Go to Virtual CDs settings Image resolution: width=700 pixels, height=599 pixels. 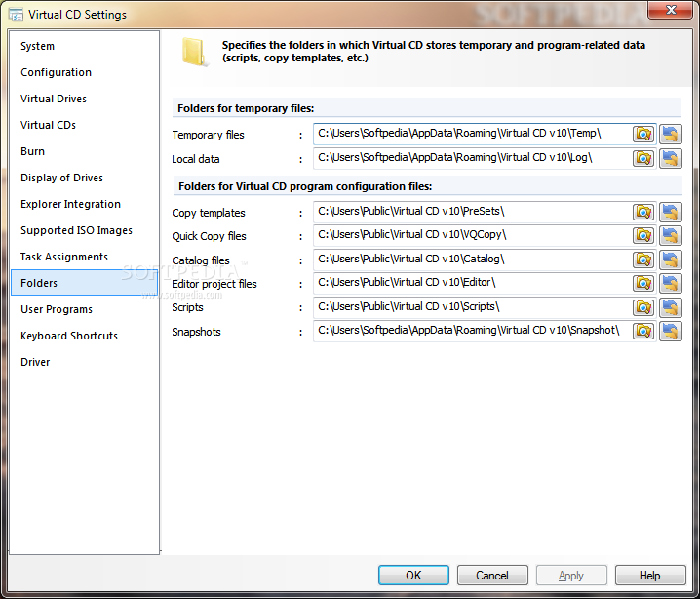pos(84,125)
